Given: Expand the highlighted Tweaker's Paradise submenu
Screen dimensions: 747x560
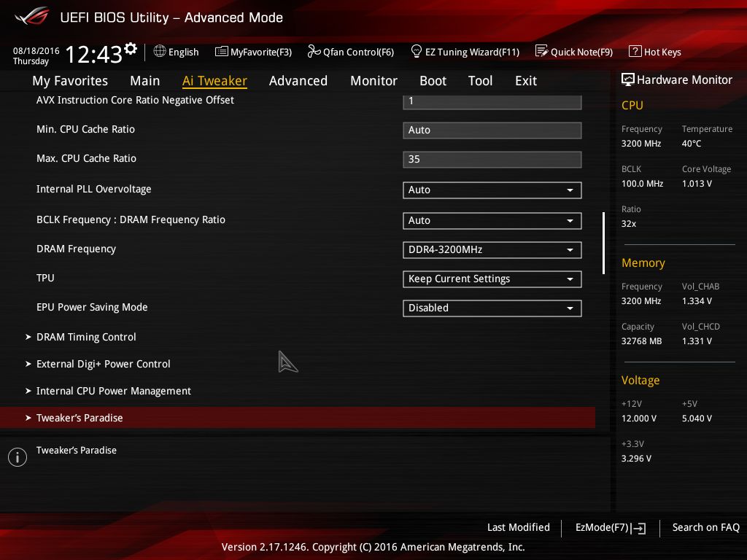Looking at the screenshot, I should (x=298, y=418).
